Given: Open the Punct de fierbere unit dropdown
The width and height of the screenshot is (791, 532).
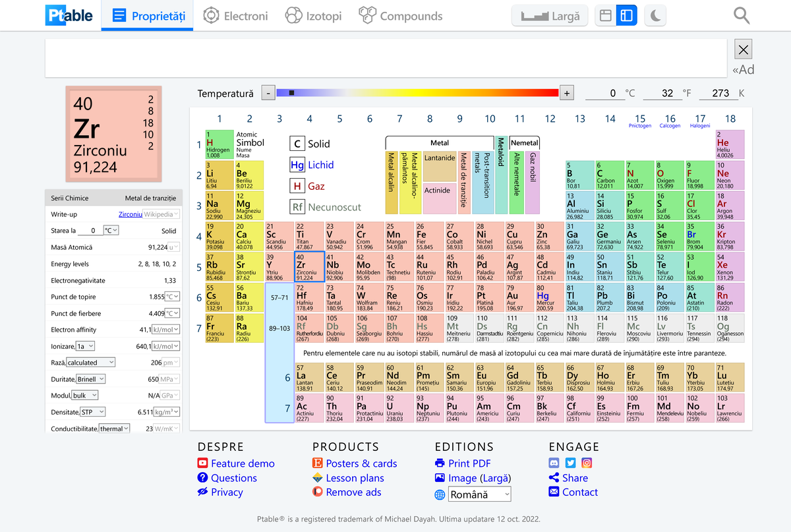Looking at the screenshot, I should click(x=172, y=313).
